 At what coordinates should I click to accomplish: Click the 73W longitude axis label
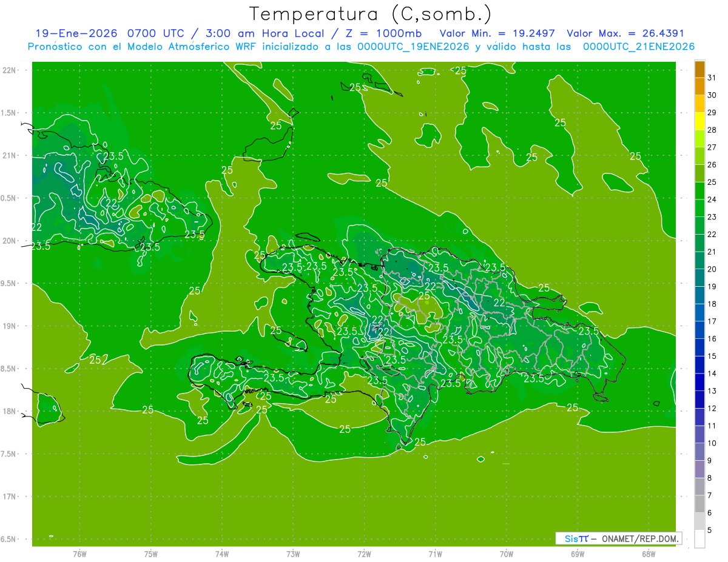pyautogui.click(x=293, y=553)
